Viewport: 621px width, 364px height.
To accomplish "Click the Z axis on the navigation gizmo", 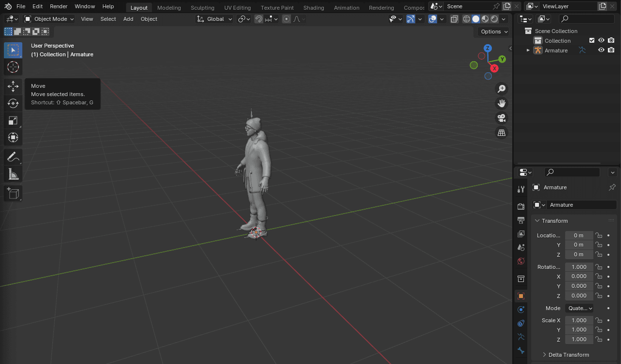I will click(487, 48).
